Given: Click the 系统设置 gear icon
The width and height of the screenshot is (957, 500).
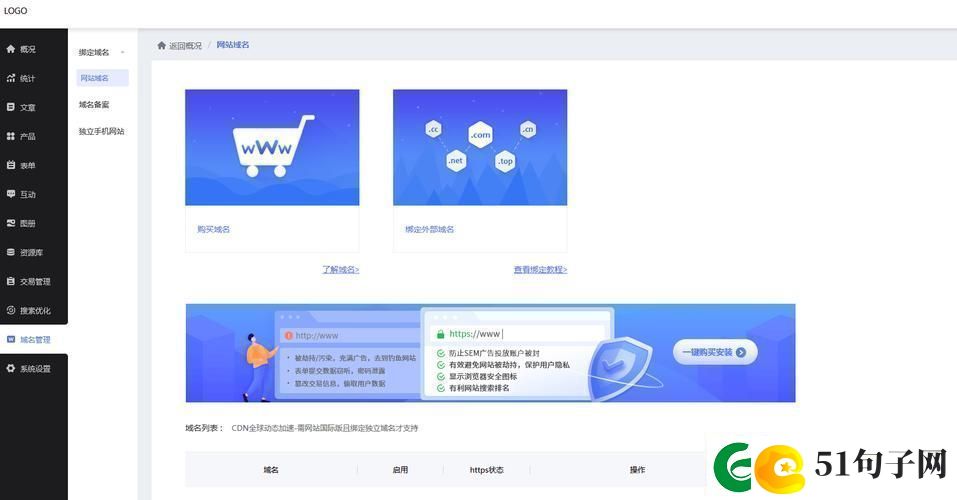Looking at the screenshot, I should (10, 369).
